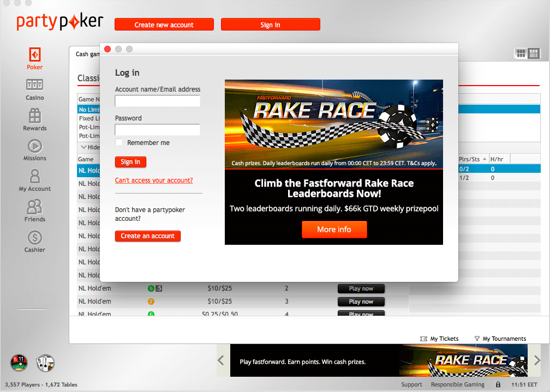The image size is (550, 392).
Task: Open the Cashier dollar icon
Action: click(35, 237)
